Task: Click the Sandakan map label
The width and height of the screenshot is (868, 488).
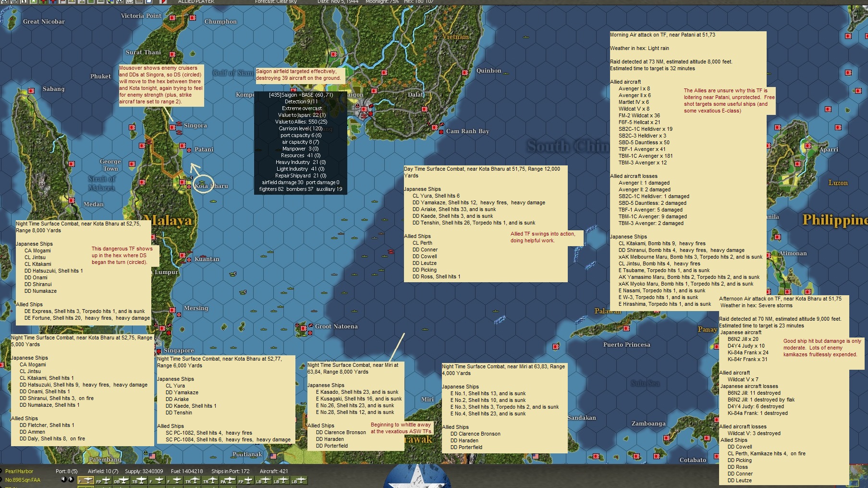Action: pos(582,418)
